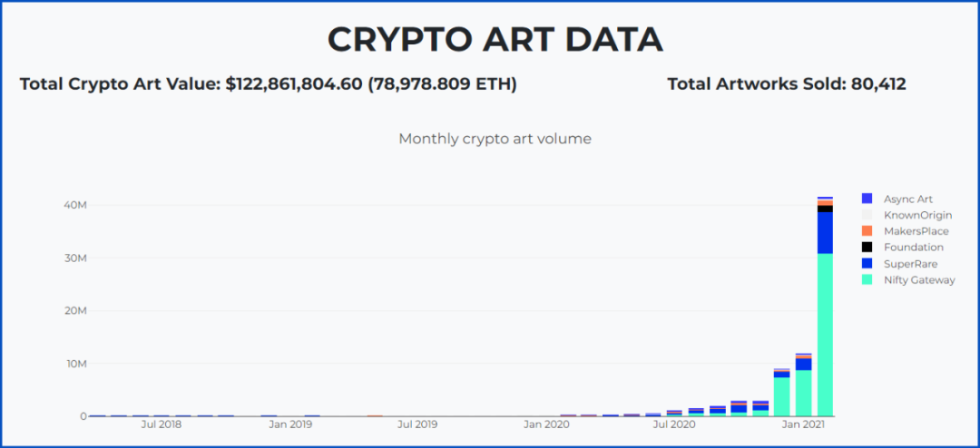The width and height of the screenshot is (980, 448).
Task: Click the orange MakersPlace legend swatch
Action: coord(867,231)
